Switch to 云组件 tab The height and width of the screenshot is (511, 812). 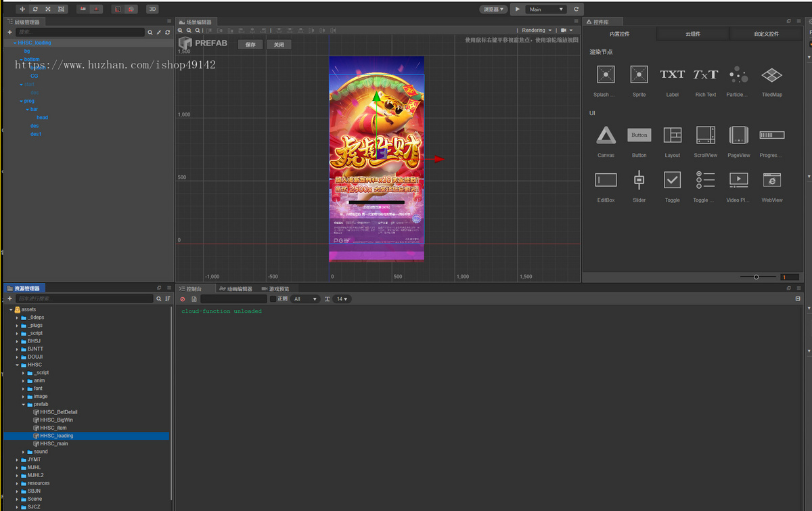click(693, 34)
